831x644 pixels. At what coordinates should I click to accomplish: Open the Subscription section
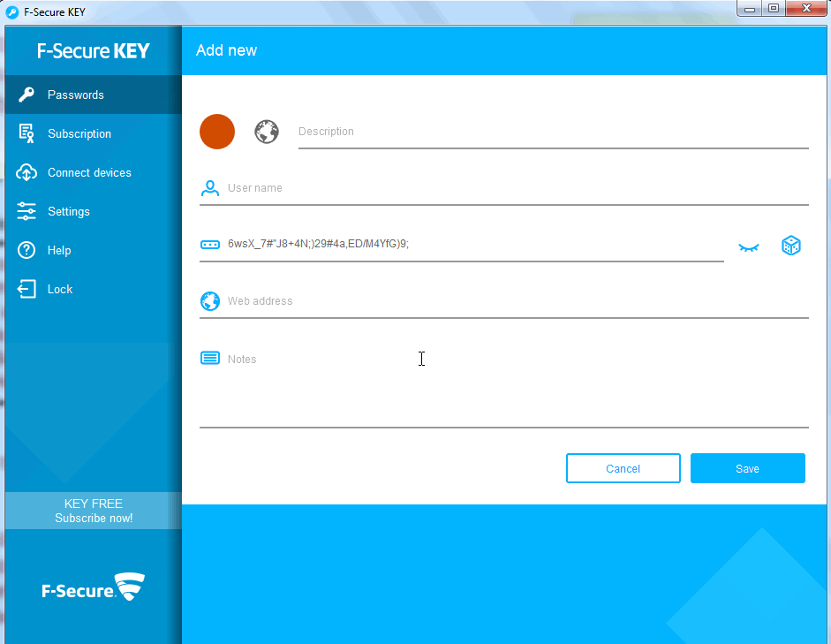(94, 133)
